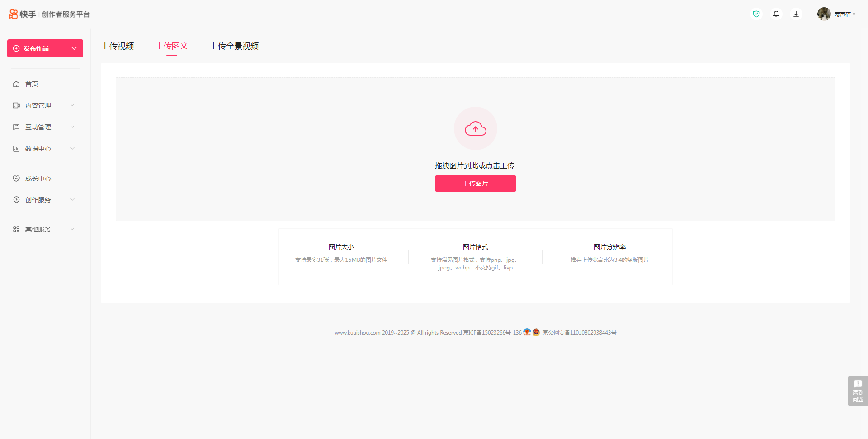Expand the 内容管理 chevron

tap(72, 105)
